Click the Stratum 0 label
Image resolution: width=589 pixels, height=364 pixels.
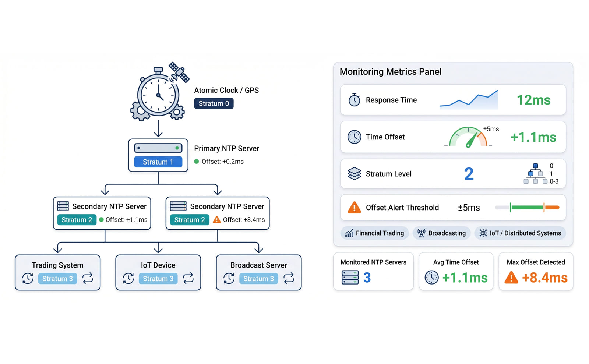coord(214,103)
